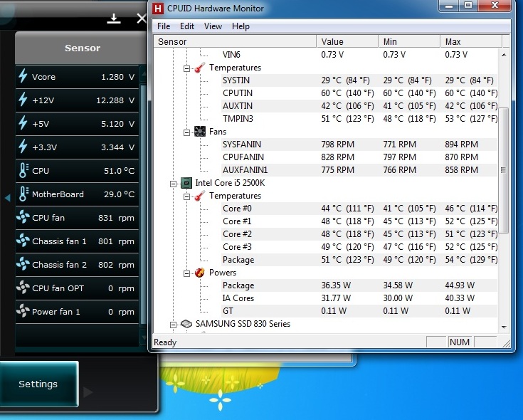This screenshot has width=523, height=420.
Task: Click the SAMSUNG SSD 830 Series drive icon
Action: point(186,324)
